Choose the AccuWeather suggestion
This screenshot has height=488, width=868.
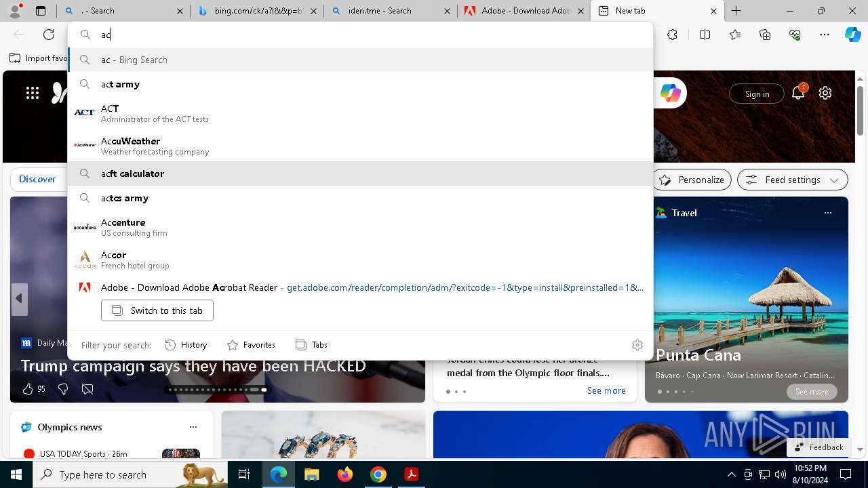361,146
